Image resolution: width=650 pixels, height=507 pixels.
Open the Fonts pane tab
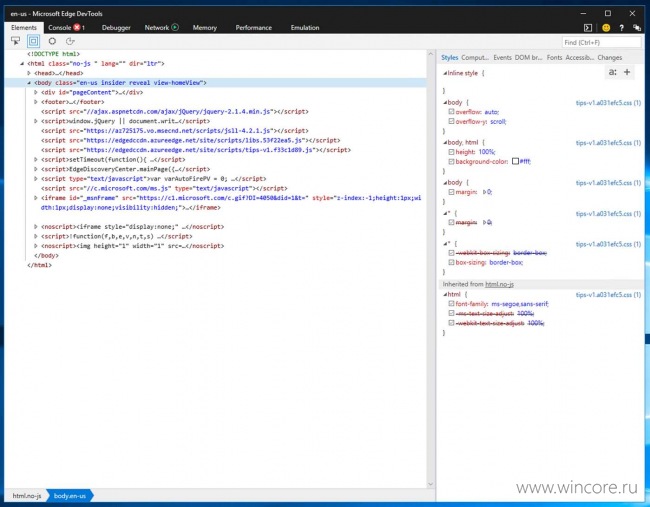[x=555, y=58]
